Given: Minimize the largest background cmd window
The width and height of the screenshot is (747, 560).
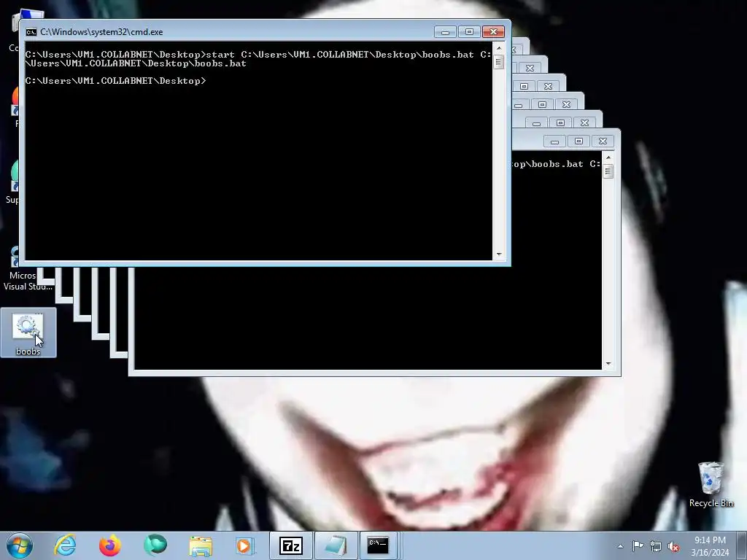Looking at the screenshot, I should point(554,141).
